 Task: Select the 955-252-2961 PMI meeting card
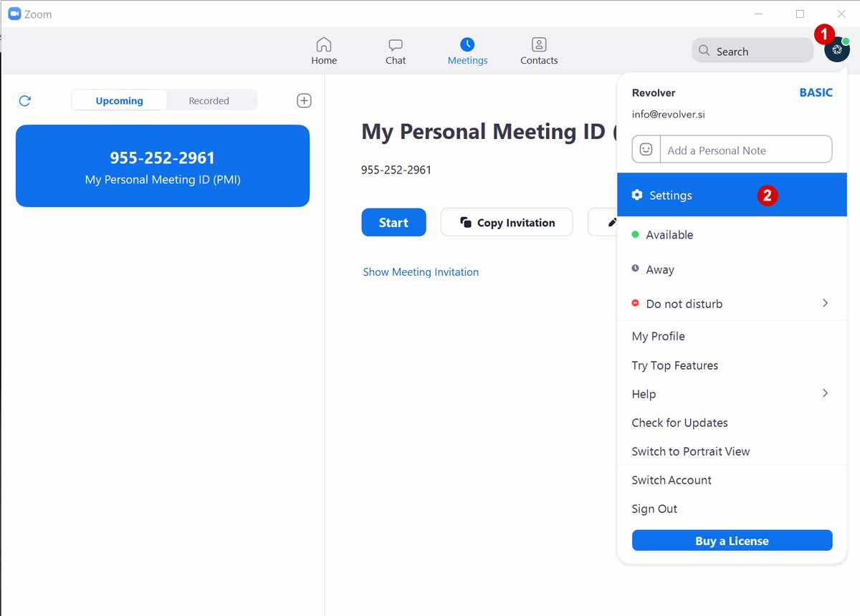point(163,166)
